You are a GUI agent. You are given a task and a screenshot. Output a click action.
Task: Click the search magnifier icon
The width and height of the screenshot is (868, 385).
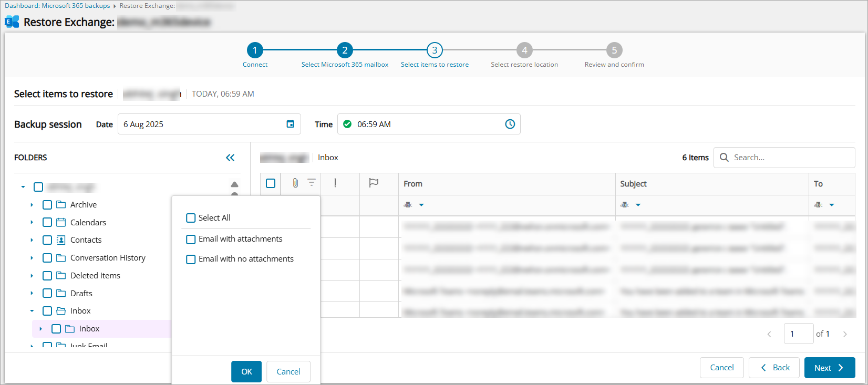pos(724,158)
